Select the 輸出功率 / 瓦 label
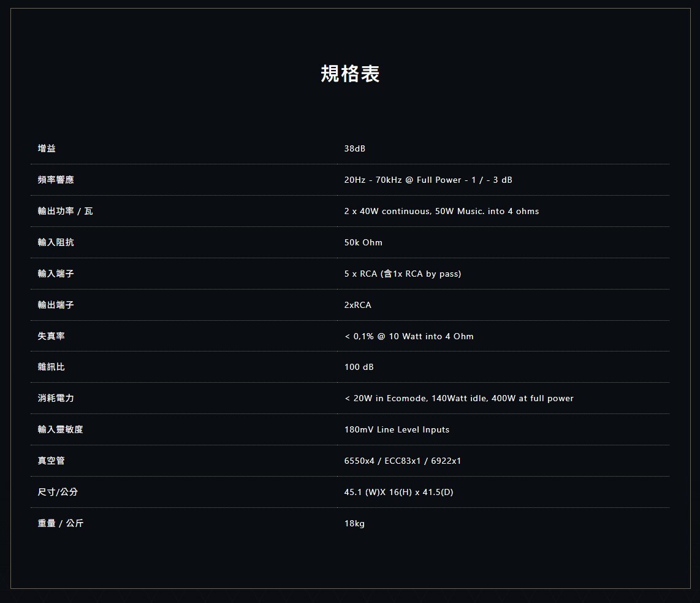 click(x=65, y=211)
